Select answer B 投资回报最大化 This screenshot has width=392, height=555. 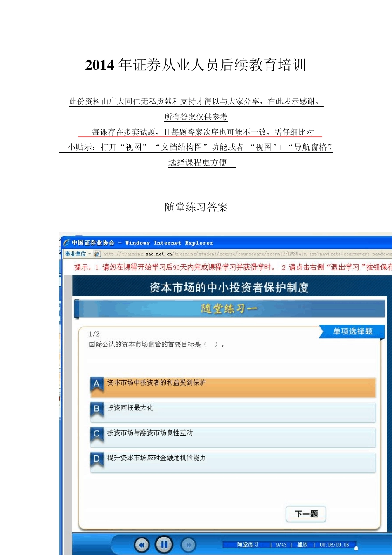[233, 413]
